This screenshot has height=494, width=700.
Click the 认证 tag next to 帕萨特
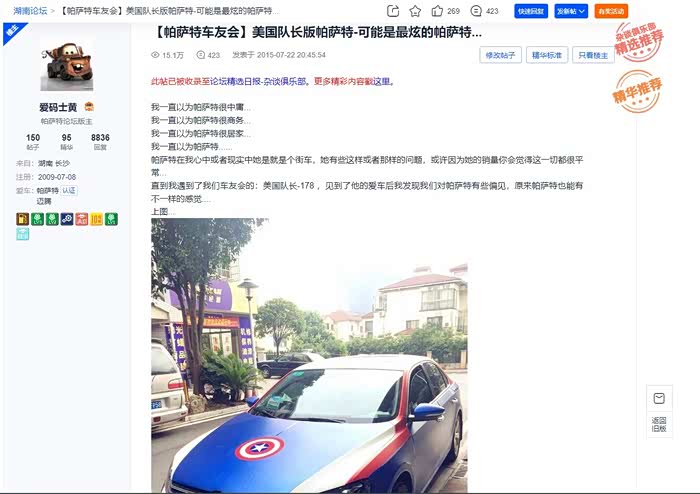click(x=69, y=191)
